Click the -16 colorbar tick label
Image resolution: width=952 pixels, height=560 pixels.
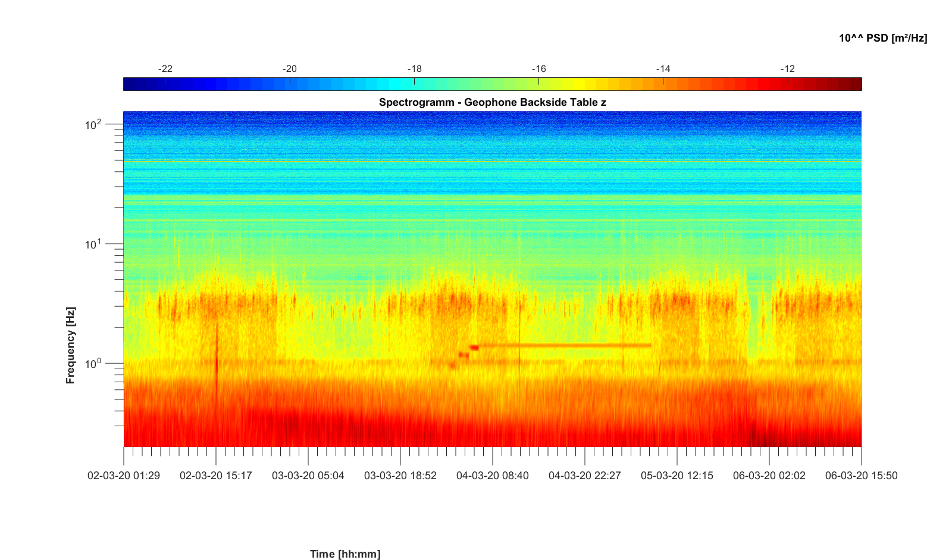538,69
